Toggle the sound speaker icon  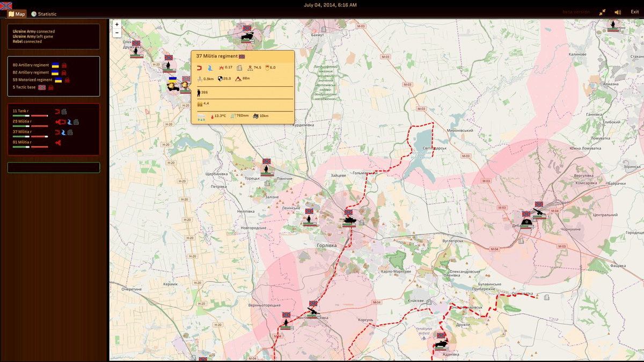click(618, 12)
